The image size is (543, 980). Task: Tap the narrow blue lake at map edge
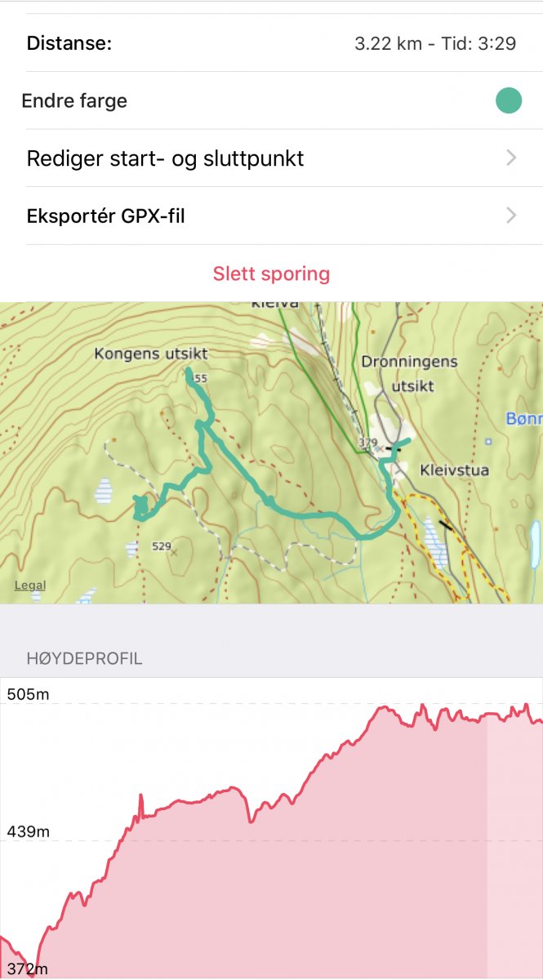[534, 544]
